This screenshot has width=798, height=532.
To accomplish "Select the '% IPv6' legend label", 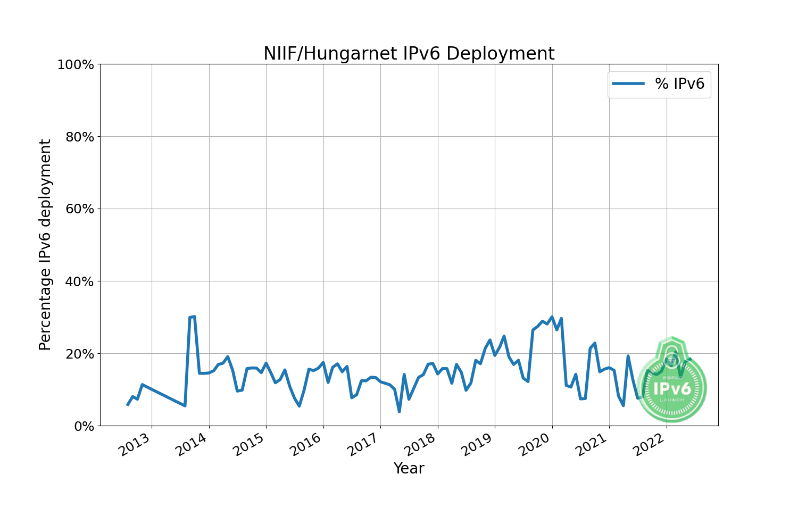I will click(679, 84).
